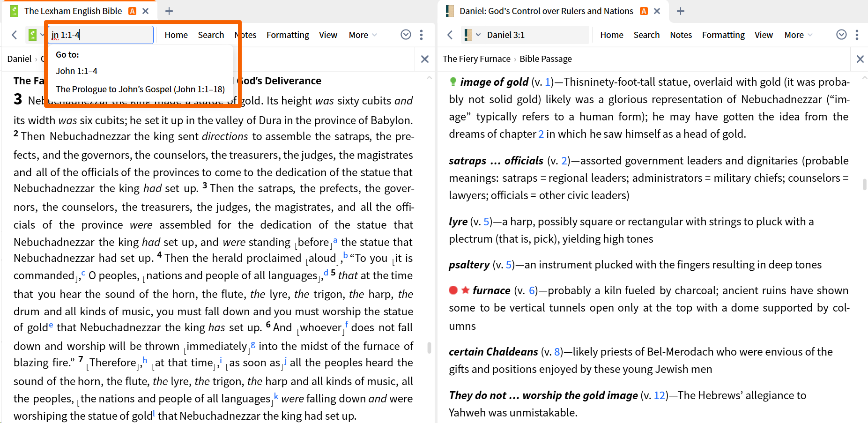Open footnote "e" after "of gold" in verse 5
Viewport: 868px width, 423px height.
pyautogui.click(x=51, y=325)
